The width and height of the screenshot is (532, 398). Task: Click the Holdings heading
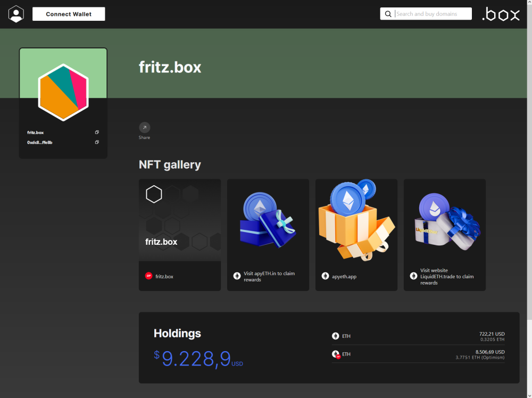177,333
